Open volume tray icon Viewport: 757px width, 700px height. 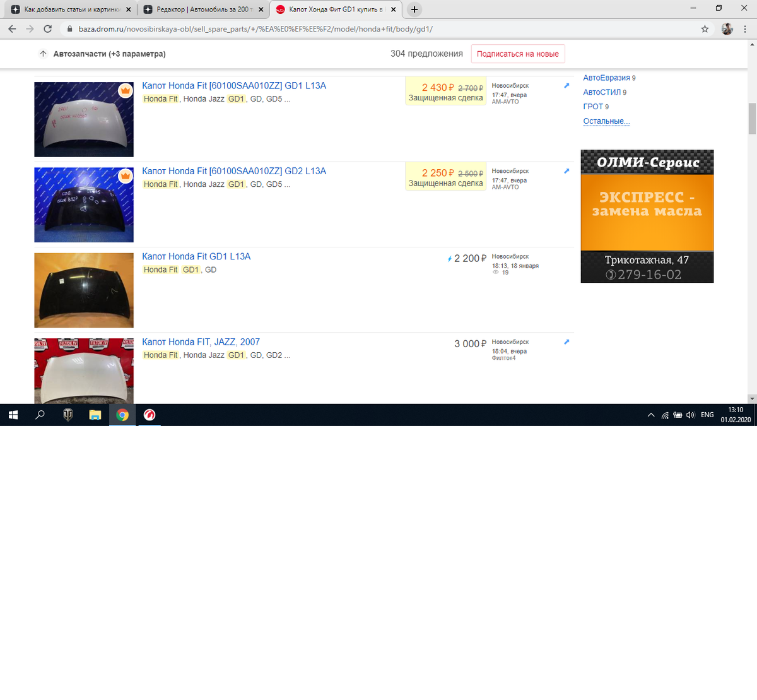click(x=690, y=415)
